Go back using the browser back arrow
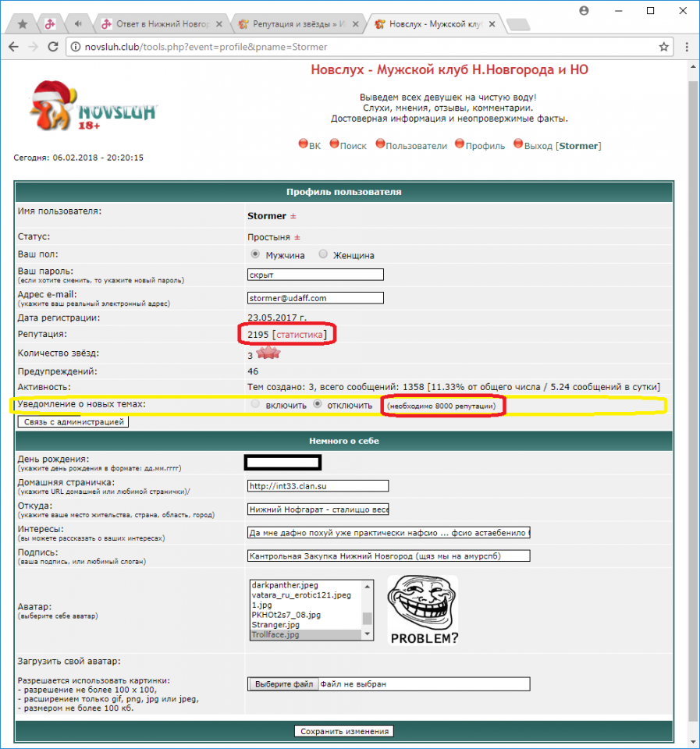 14,47
